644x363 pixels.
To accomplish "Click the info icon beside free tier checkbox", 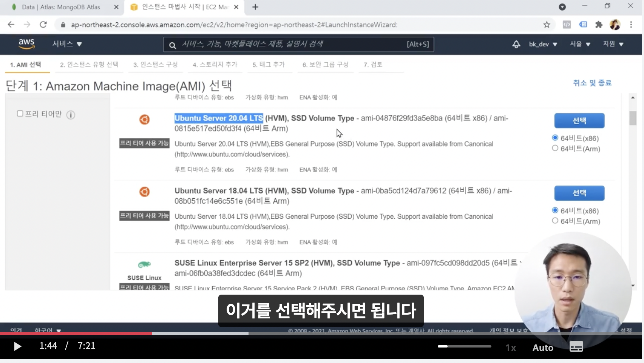I will [71, 115].
